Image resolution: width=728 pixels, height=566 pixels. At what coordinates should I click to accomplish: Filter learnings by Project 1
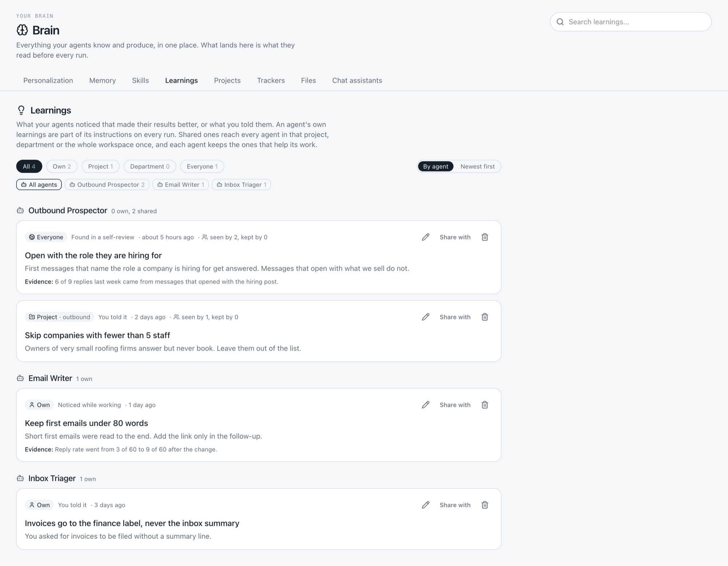tap(100, 166)
